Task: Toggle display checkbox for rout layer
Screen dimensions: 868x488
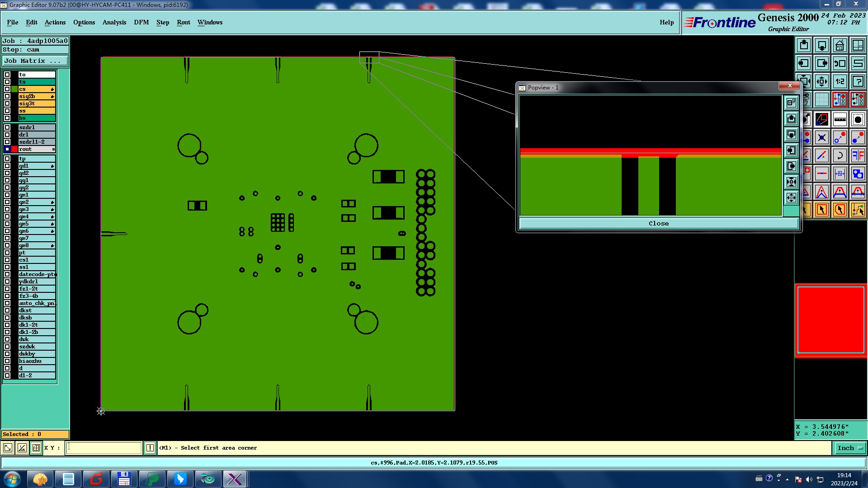Action: tap(7, 149)
